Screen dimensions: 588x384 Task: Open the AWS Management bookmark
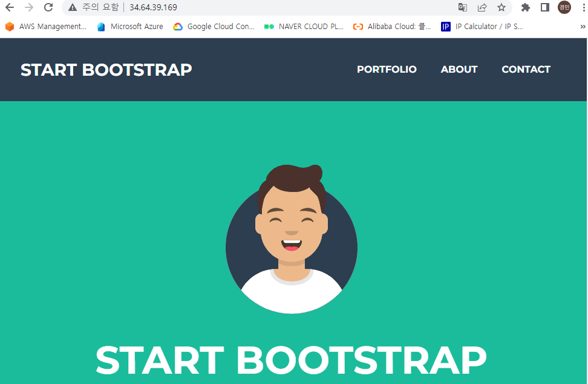[x=46, y=26]
